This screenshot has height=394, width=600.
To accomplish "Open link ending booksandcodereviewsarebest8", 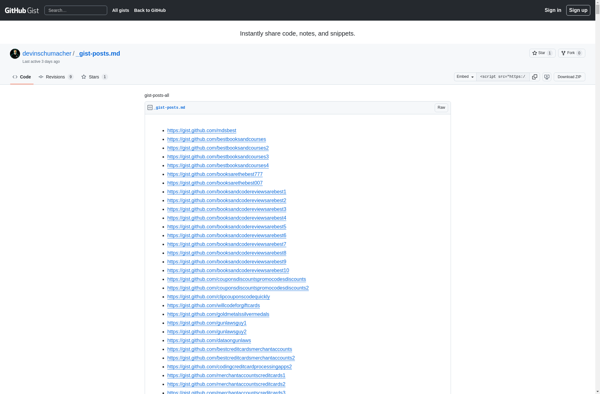I will 227,253.
